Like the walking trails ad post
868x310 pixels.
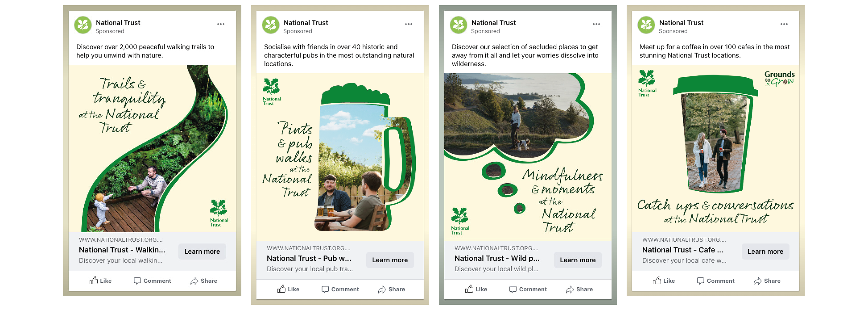pos(100,281)
